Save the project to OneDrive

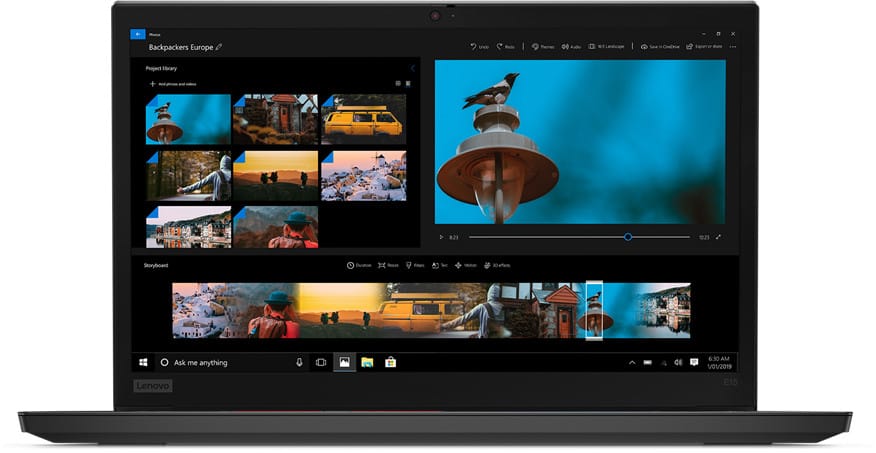pos(660,47)
